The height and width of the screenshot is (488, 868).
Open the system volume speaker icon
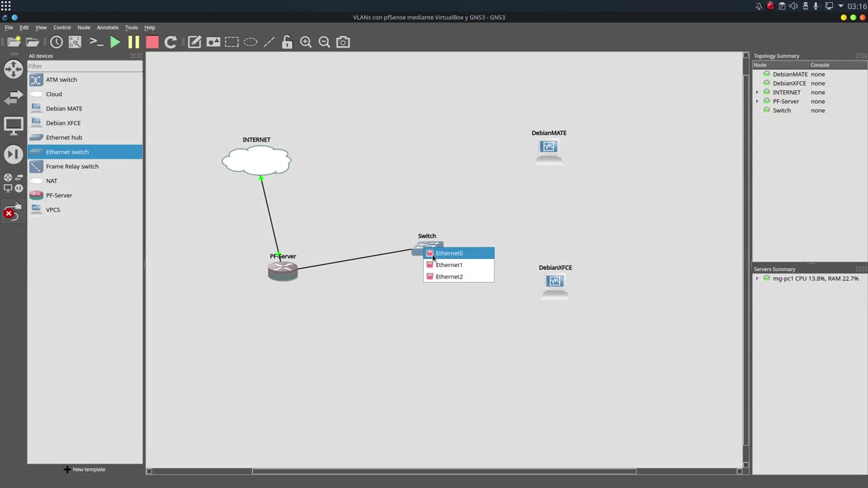[x=794, y=6]
